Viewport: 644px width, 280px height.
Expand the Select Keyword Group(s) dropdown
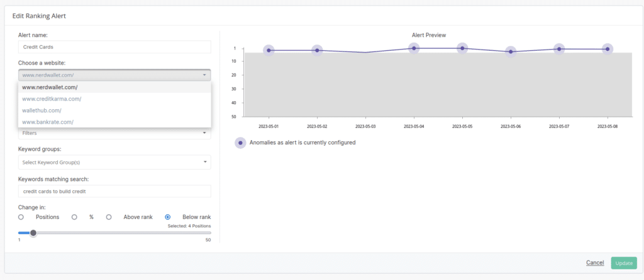pyautogui.click(x=114, y=163)
